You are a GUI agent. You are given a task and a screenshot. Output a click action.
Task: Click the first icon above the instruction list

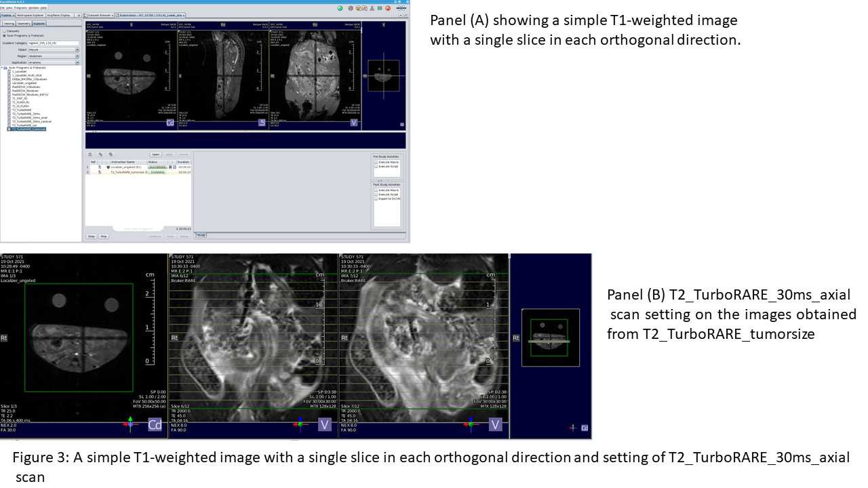pyautogui.click(x=90, y=155)
